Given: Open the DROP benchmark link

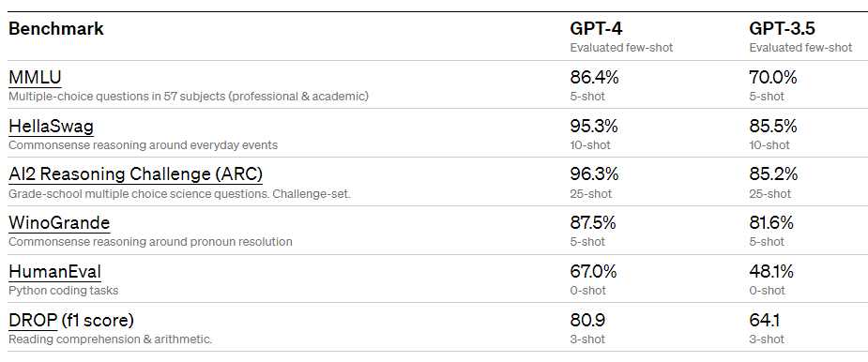Looking at the screenshot, I should [33, 320].
